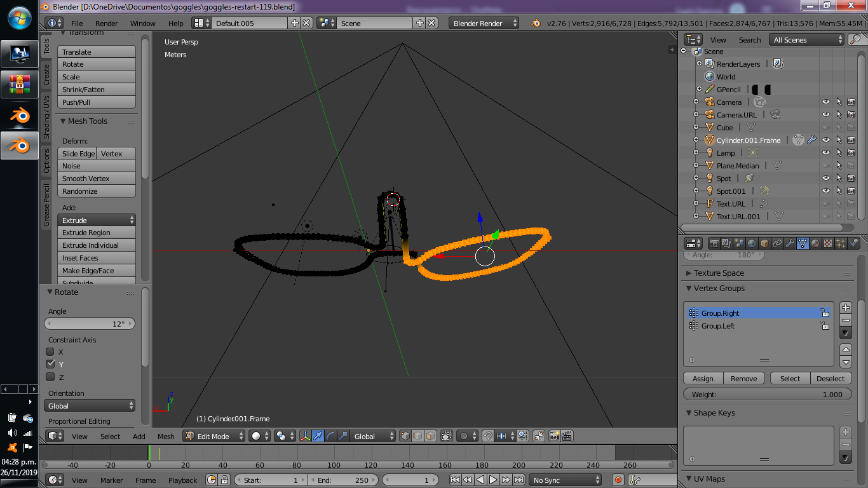
Task: Switch to face select mode icon
Action: (431, 436)
